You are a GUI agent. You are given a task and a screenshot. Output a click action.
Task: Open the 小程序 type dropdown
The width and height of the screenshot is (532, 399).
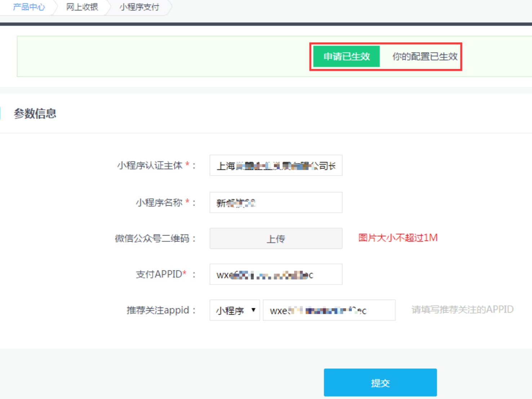pyautogui.click(x=235, y=310)
